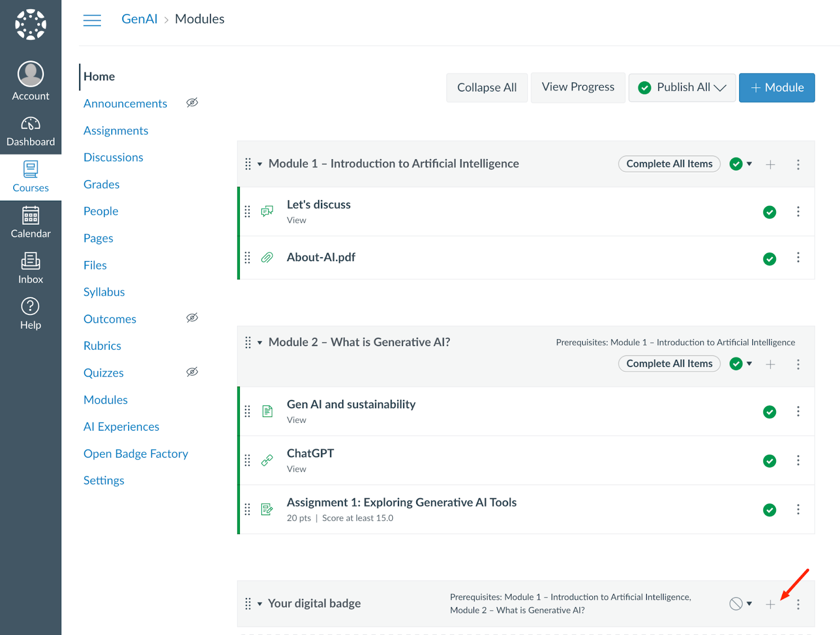The height and width of the screenshot is (635, 840).
Task: Grab the drag handle for the ChatGPT item
Action: pos(247,460)
